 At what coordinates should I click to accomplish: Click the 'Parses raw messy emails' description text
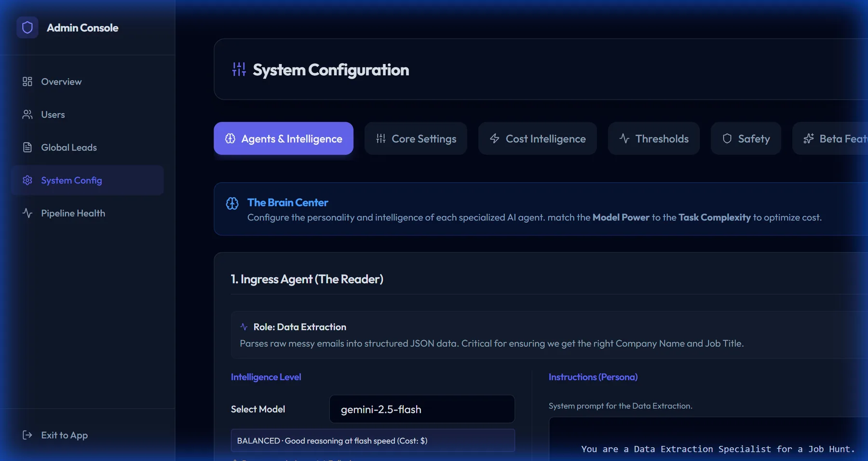click(492, 343)
